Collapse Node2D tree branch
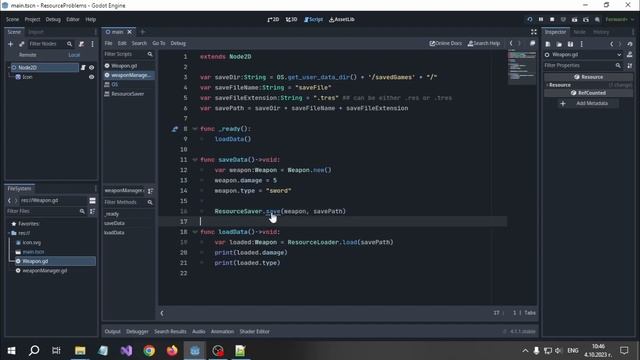The image size is (640, 360). pyautogui.click(x=9, y=67)
